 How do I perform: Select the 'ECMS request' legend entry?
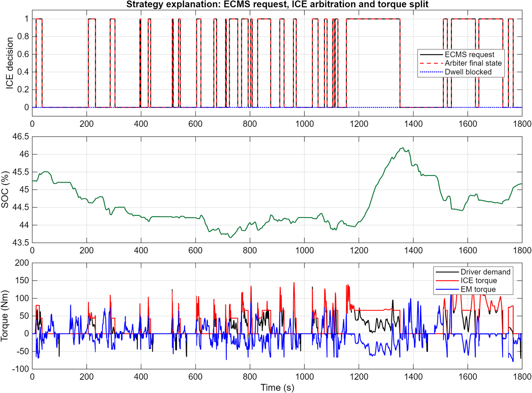[461, 55]
